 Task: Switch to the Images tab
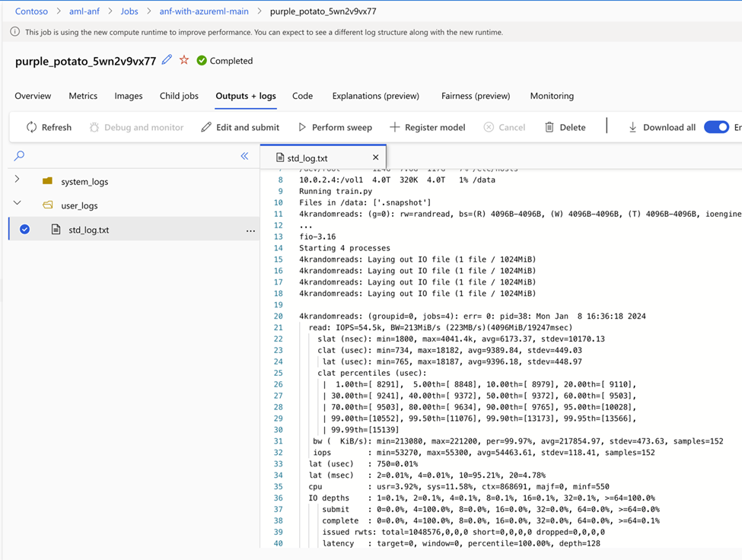[129, 96]
